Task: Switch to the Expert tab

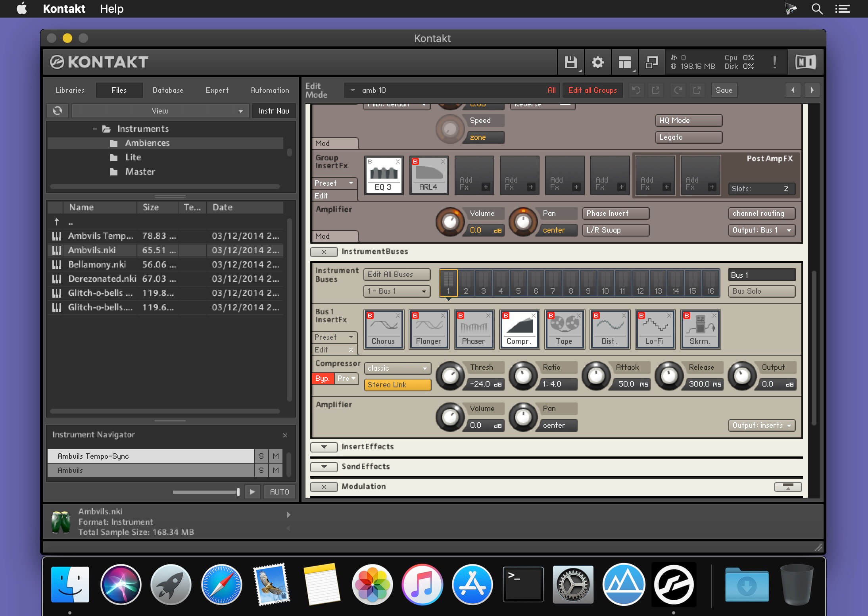Action: [x=217, y=90]
